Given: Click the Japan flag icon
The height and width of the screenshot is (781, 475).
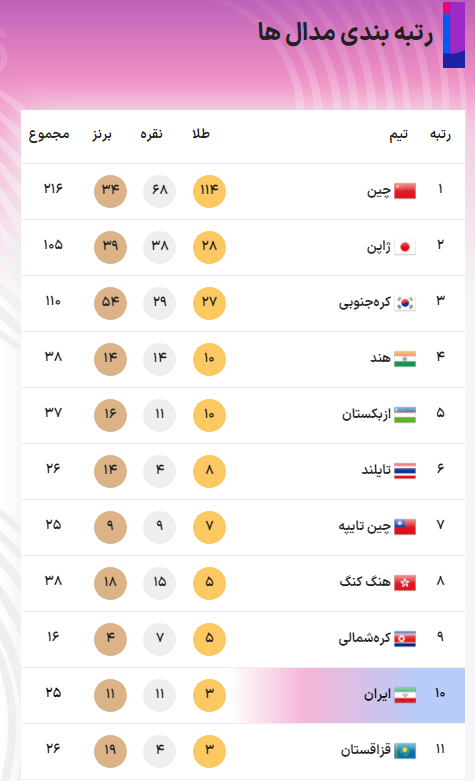Looking at the screenshot, I should (405, 247).
